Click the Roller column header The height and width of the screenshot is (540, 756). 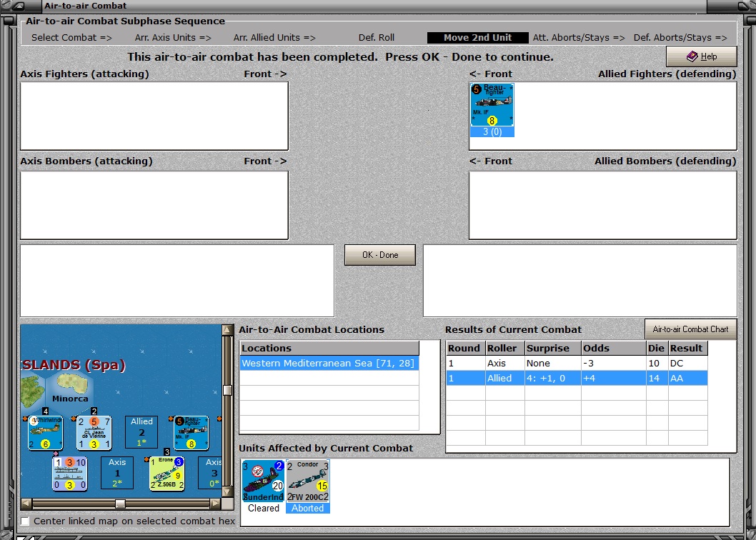click(504, 348)
